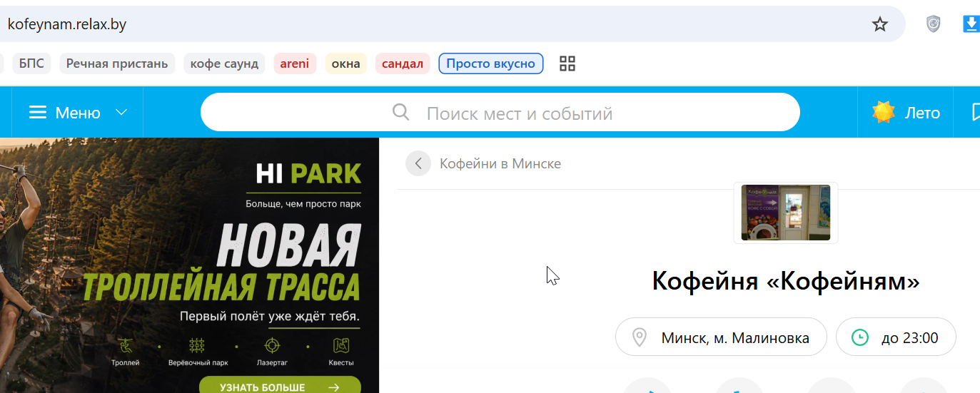Click the Троллей icon in the banner
The image size is (980, 393).
pyautogui.click(x=126, y=346)
